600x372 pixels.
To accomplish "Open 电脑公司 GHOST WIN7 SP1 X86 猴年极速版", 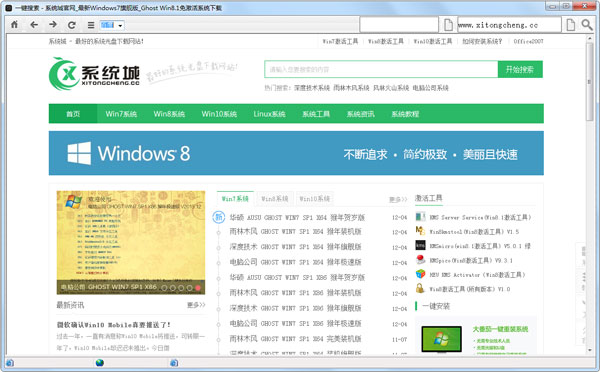I will pos(295,323).
